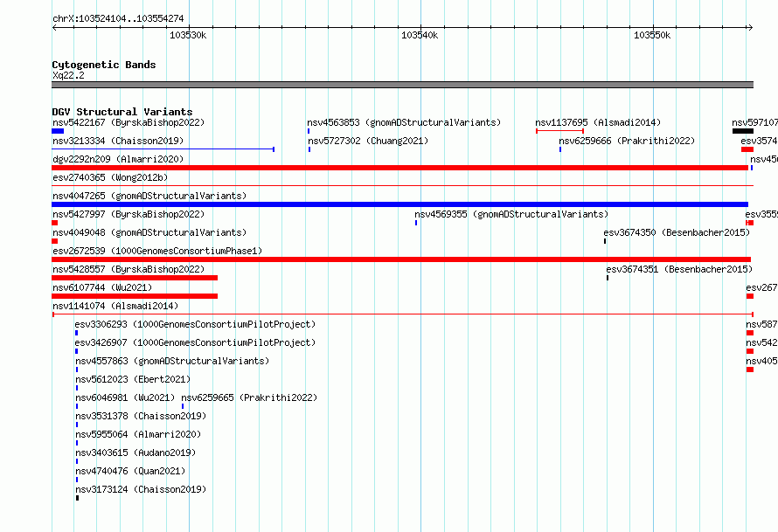Select the nsv1141074 (Alsmadi2014) label
The height and width of the screenshot is (532, 778).
click(115, 306)
